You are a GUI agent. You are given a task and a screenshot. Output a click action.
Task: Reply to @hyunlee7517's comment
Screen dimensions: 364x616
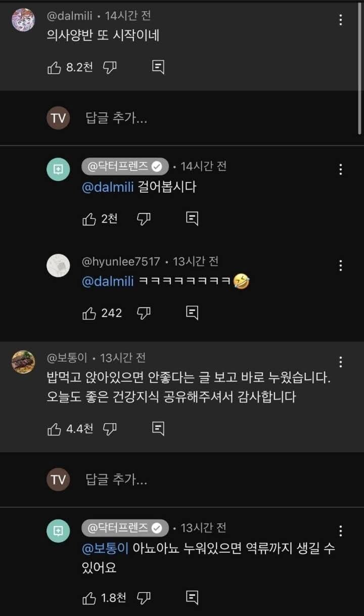point(192,313)
